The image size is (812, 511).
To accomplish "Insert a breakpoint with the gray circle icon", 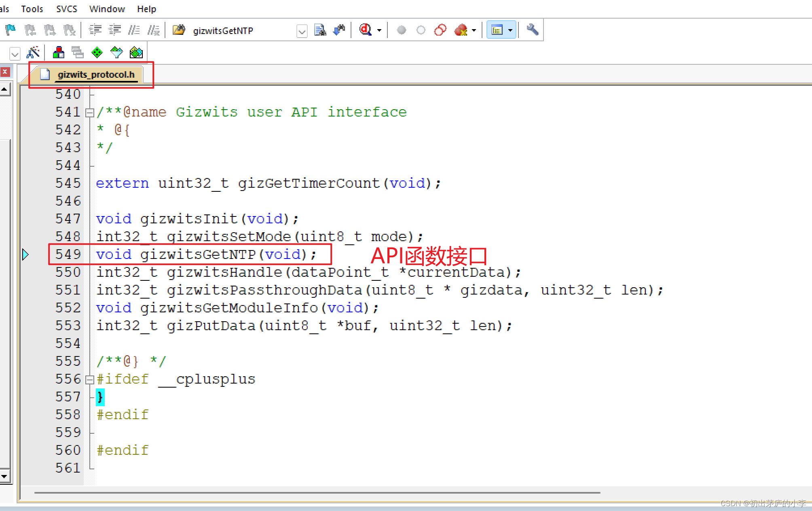I will pyautogui.click(x=401, y=30).
